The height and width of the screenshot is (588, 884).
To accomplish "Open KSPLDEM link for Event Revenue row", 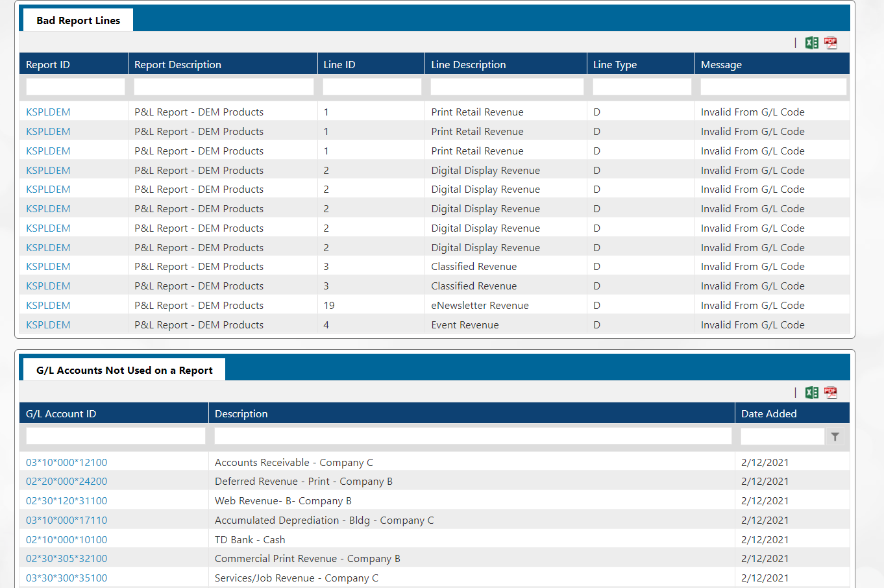I will click(48, 325).
